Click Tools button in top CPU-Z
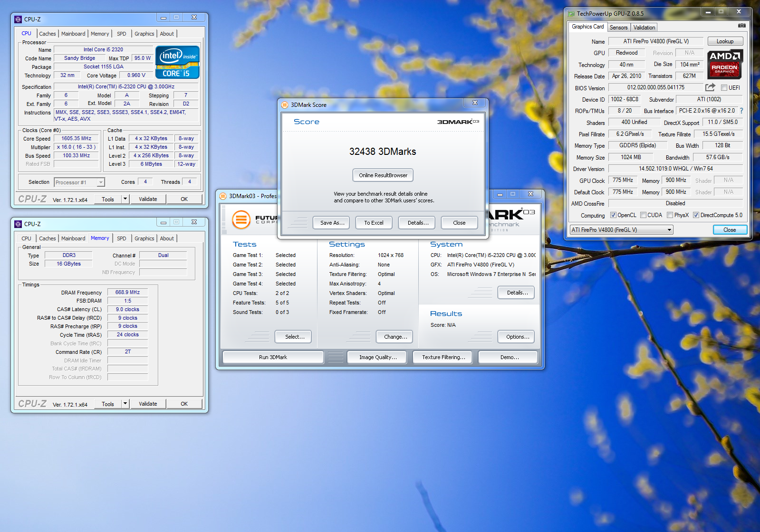760x532 pixels. click(x=108, y=199)
